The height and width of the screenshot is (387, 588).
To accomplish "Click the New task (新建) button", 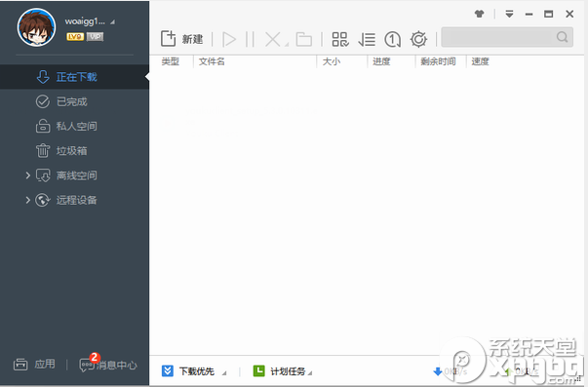I will 182,39.
